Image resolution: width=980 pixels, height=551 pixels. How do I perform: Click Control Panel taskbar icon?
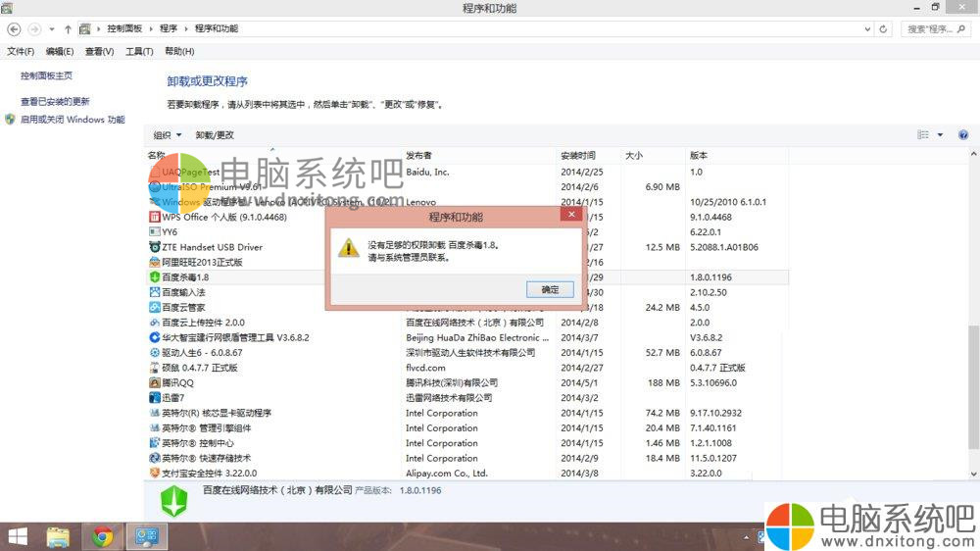pyautogui.click(x=148, y=536)
